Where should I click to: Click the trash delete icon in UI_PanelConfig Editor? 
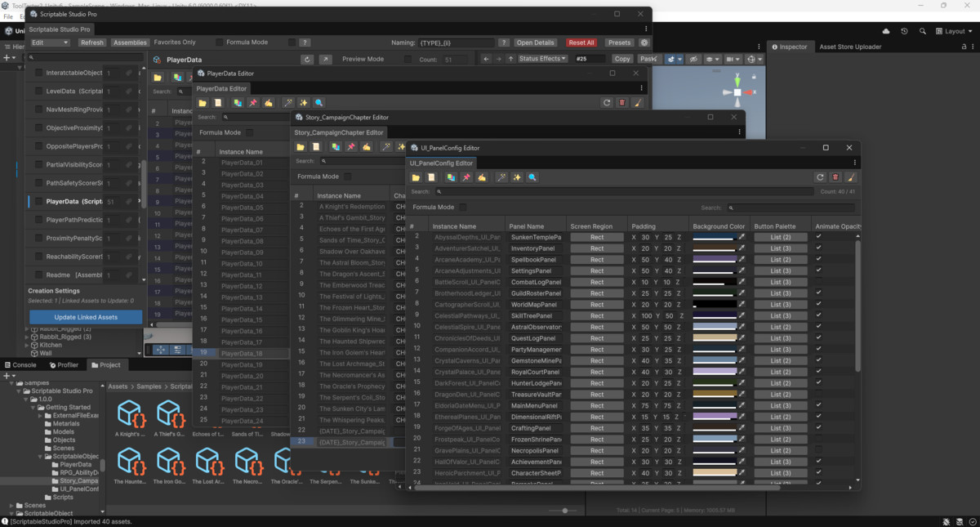[837, 177]
